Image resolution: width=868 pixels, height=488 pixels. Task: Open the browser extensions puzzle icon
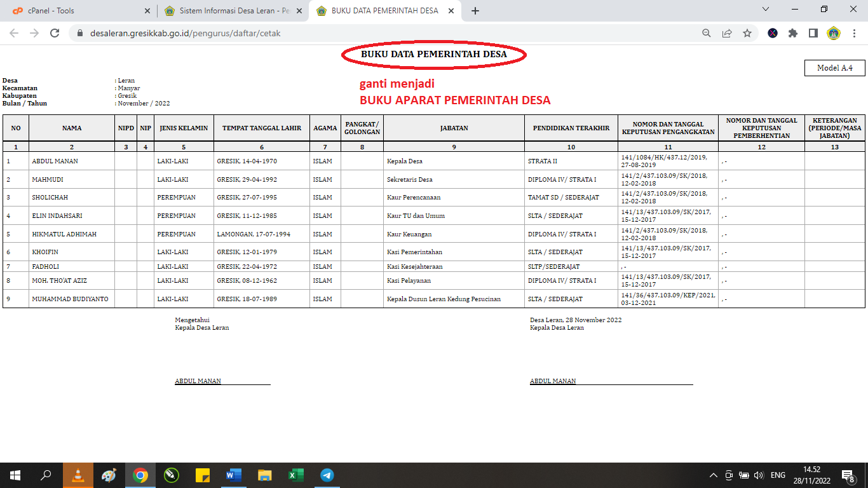pos(794,32)
